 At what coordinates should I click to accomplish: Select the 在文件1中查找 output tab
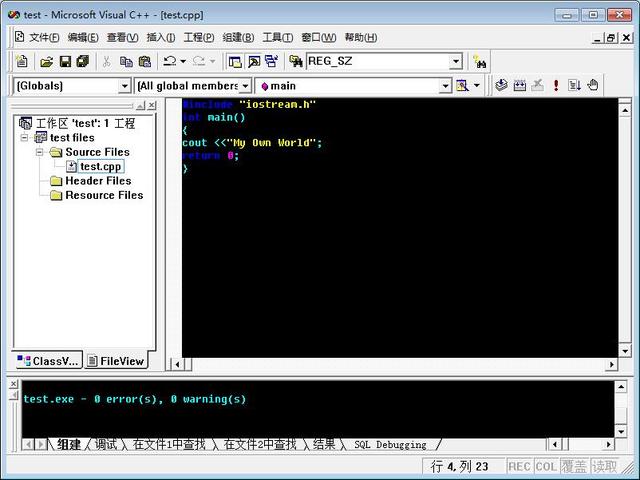169,444
